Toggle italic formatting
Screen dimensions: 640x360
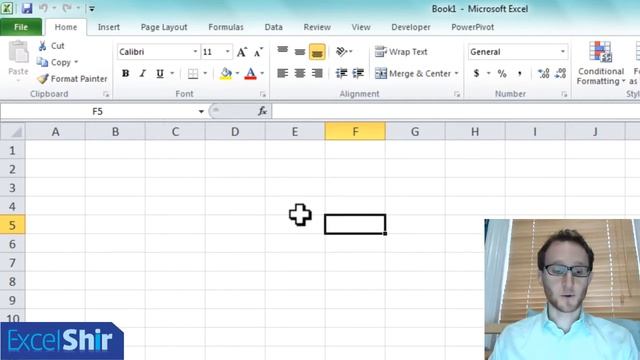(142, 73)
